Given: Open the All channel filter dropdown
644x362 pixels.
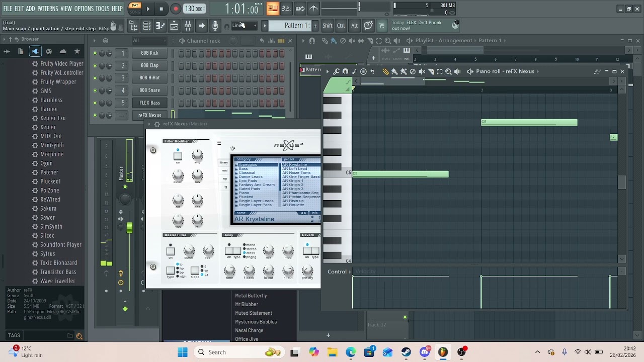Looking at the screenshot, I should [x=150, y=41].
